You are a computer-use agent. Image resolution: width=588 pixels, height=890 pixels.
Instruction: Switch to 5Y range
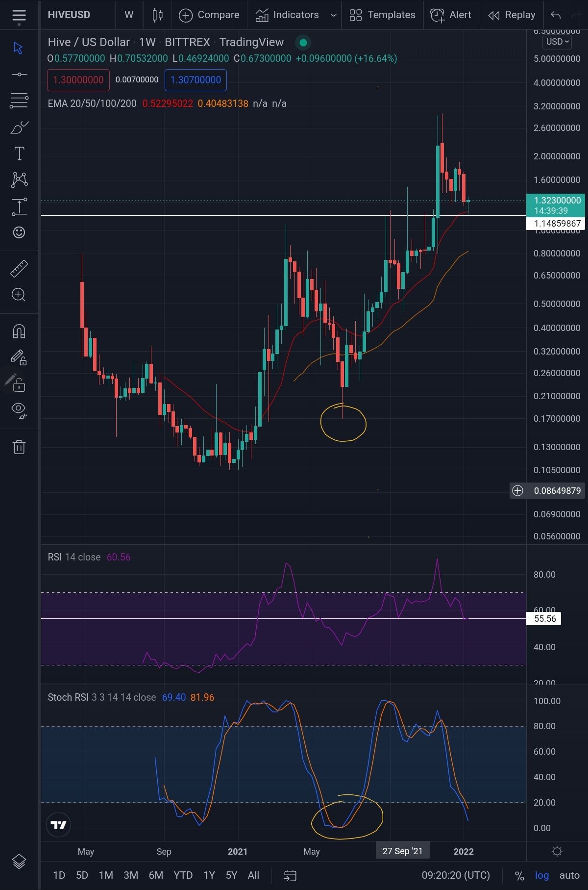pos(231,875)
